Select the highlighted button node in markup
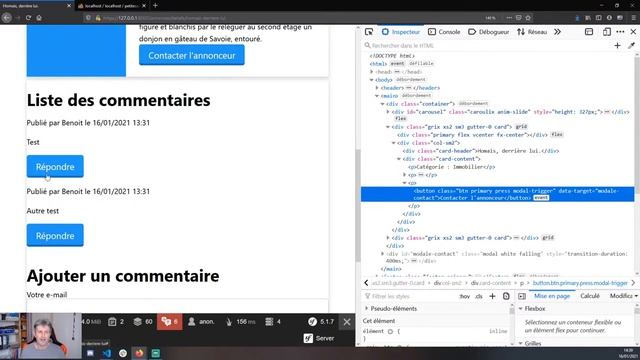The image size is (640, 360). [498, 194]
